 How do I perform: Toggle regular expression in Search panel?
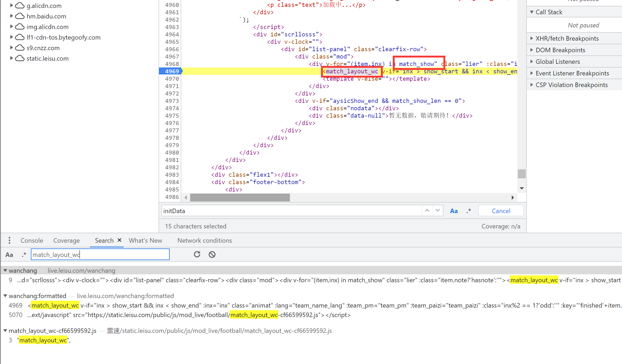[x=24, y=255]
